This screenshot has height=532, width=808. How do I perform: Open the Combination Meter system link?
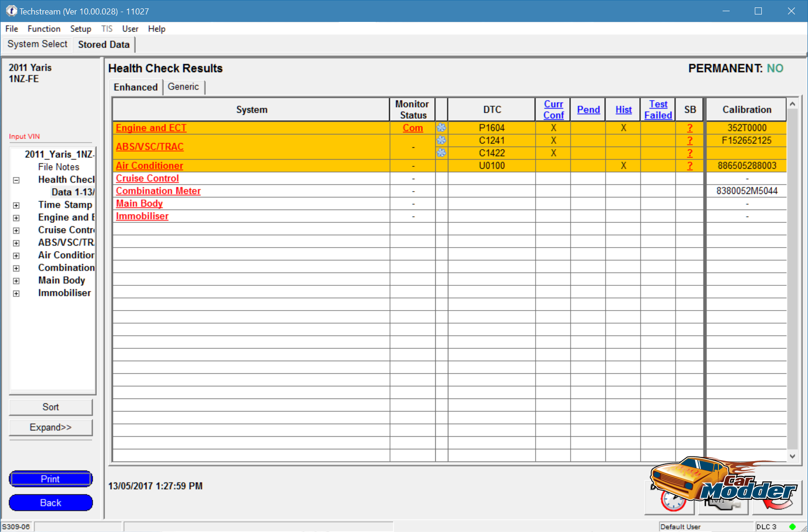158,191
